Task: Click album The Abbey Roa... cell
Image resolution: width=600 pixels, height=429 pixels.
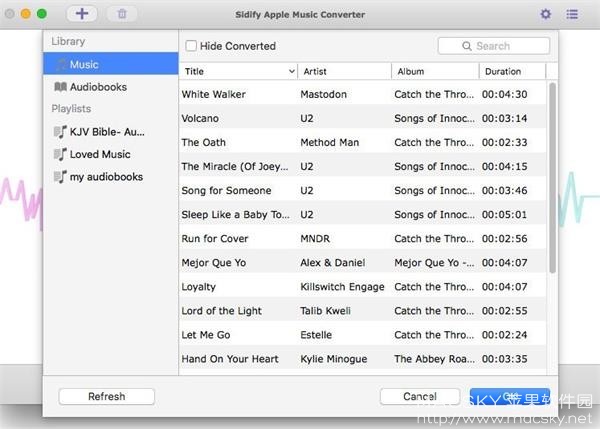Action: [434, 359]
